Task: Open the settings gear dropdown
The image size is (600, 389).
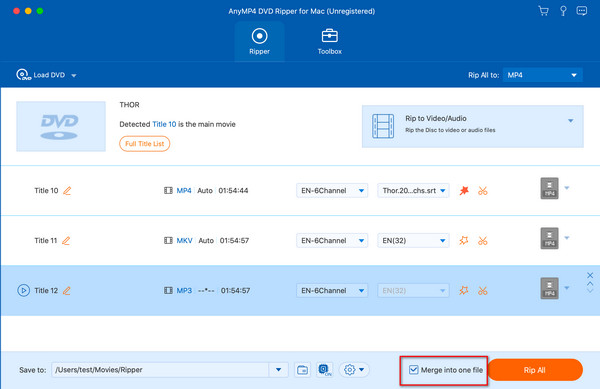Action: (x=354, y=370)
